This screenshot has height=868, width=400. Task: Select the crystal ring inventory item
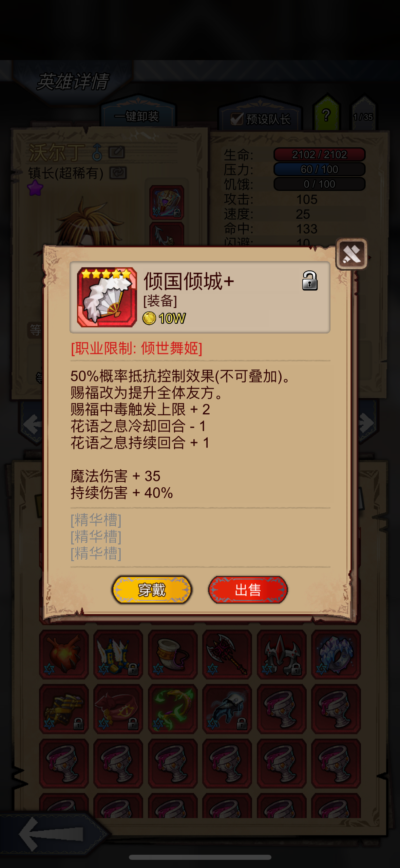tap(336, 654)
